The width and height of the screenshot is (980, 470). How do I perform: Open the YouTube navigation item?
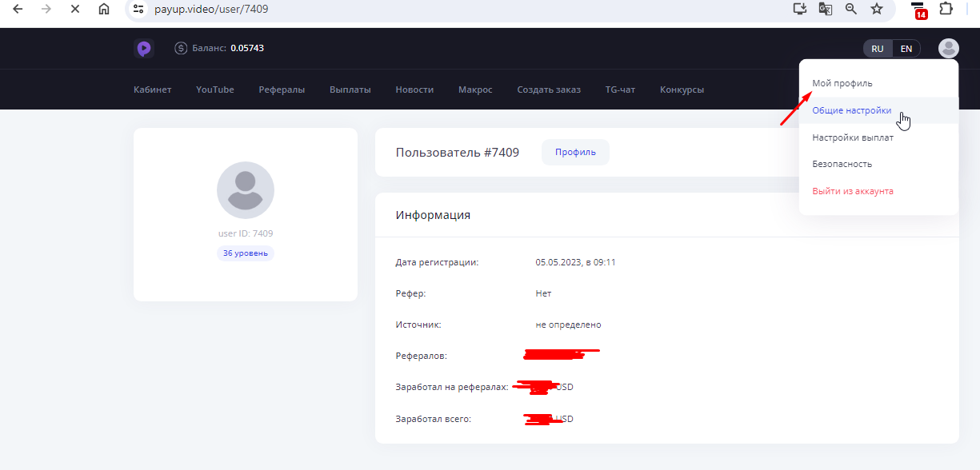[x=215, y=90]
